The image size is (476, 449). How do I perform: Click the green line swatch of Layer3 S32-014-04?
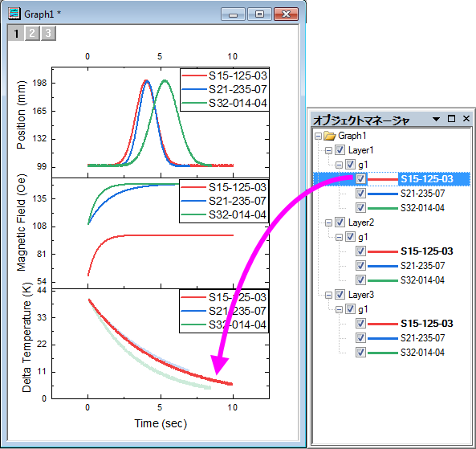[x=383, y=353]
